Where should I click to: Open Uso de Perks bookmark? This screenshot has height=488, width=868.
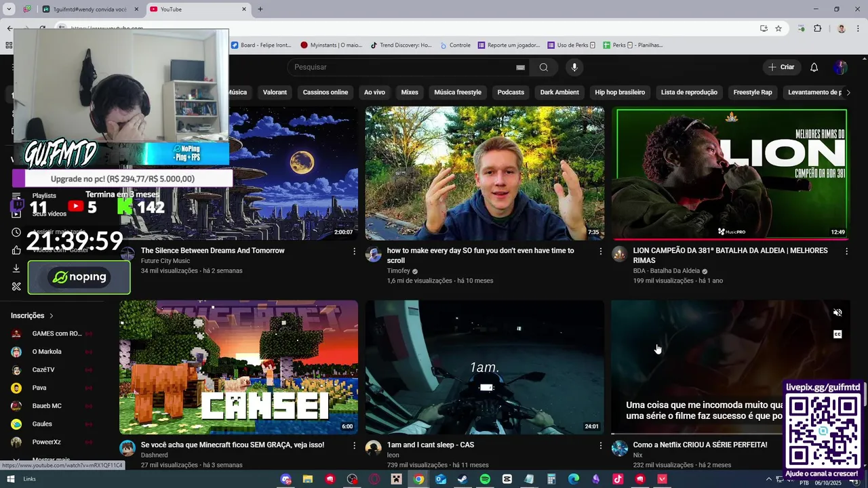tap(571, 45)
